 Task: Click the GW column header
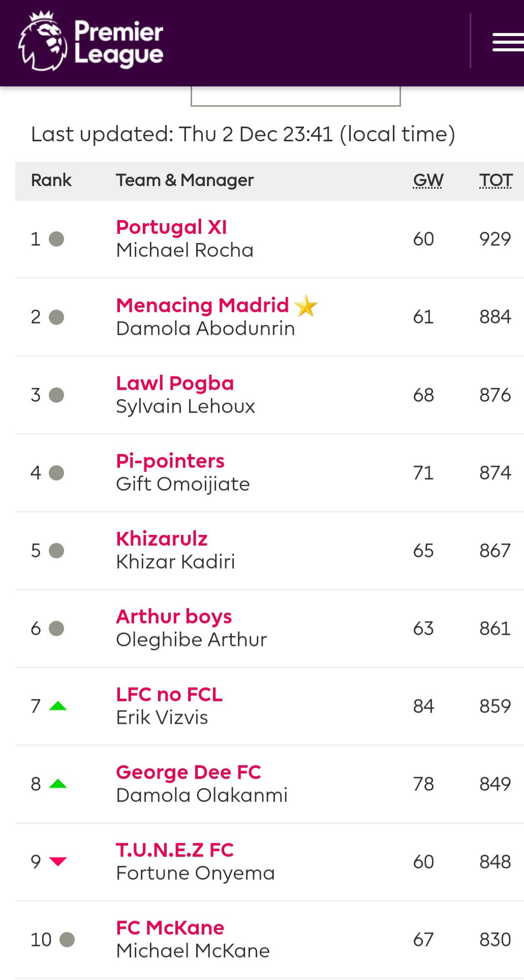point(428,180)
